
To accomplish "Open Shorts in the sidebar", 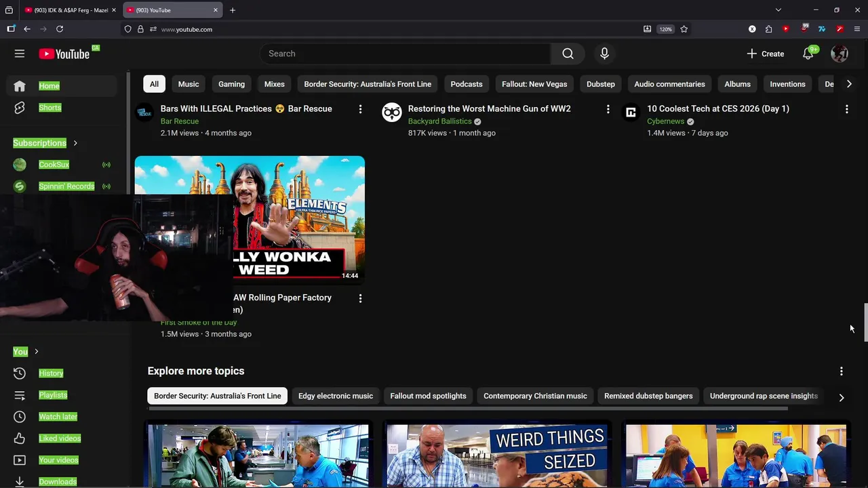I will [x=50, y=108].
